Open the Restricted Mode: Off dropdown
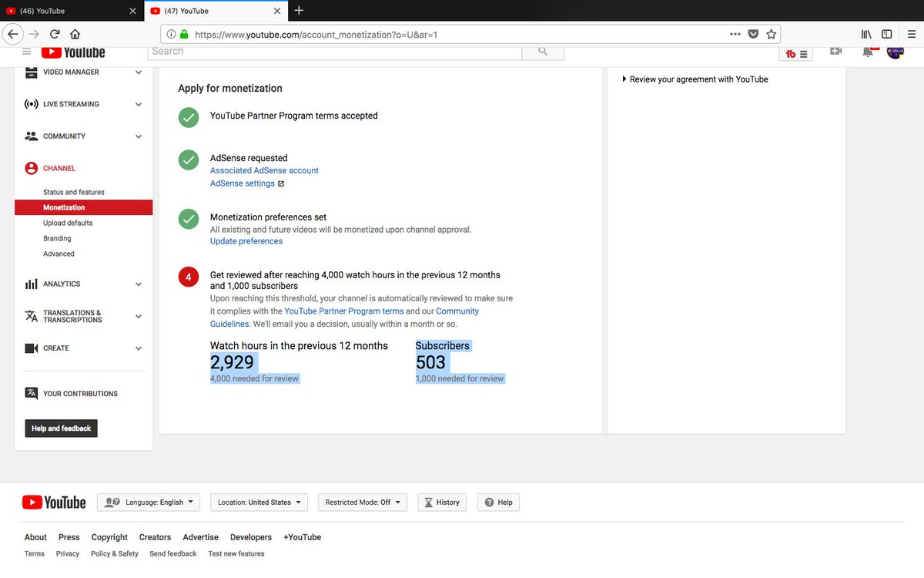 coord(363,502)
